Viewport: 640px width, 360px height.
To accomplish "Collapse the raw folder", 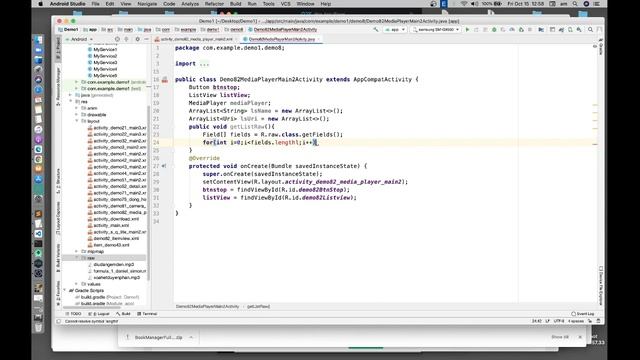I will click(76, 258).
